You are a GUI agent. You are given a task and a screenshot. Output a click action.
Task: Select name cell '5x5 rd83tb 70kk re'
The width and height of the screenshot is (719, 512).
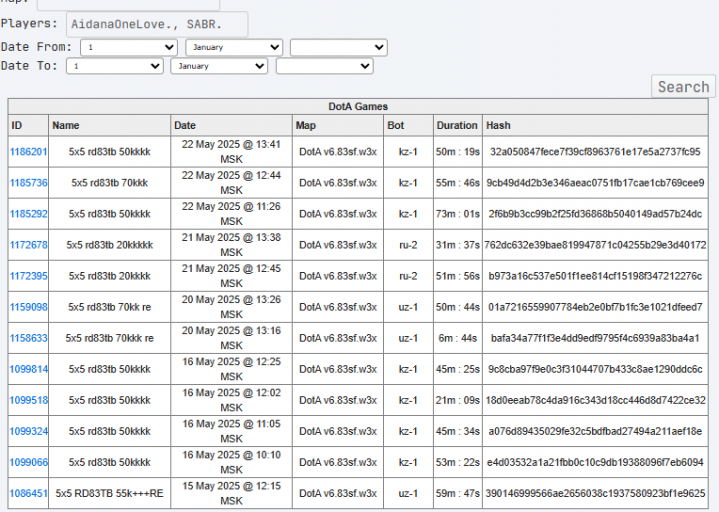tap(110, 307)
